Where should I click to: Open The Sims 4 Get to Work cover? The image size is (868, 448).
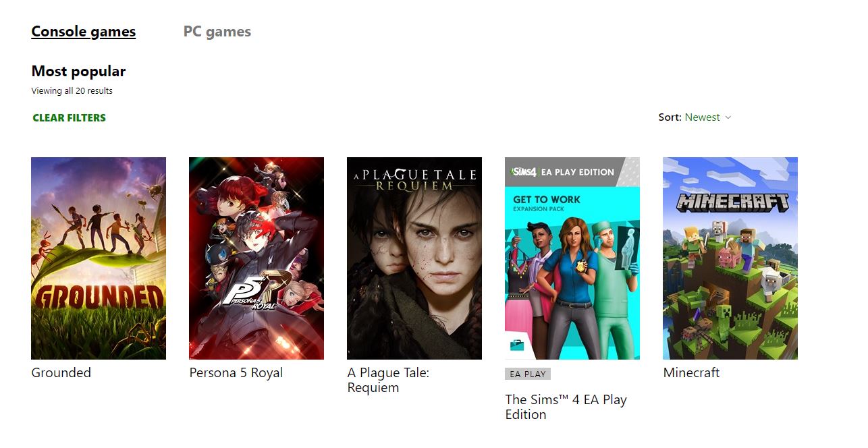click(x=572, y=258)
